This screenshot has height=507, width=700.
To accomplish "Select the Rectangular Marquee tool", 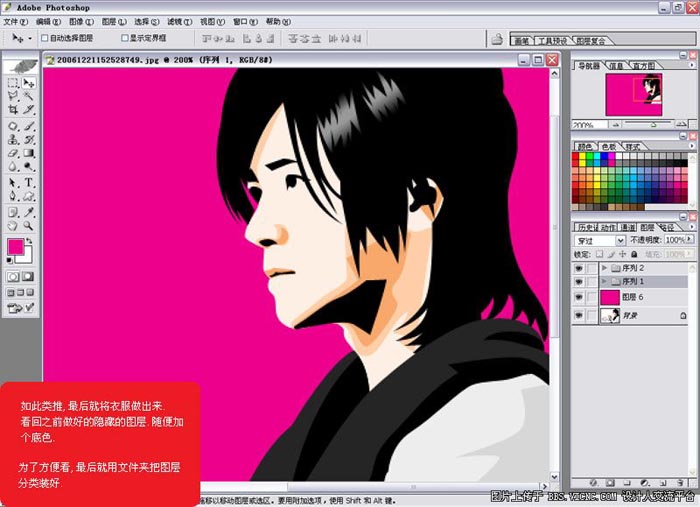I will coord(13,84).
